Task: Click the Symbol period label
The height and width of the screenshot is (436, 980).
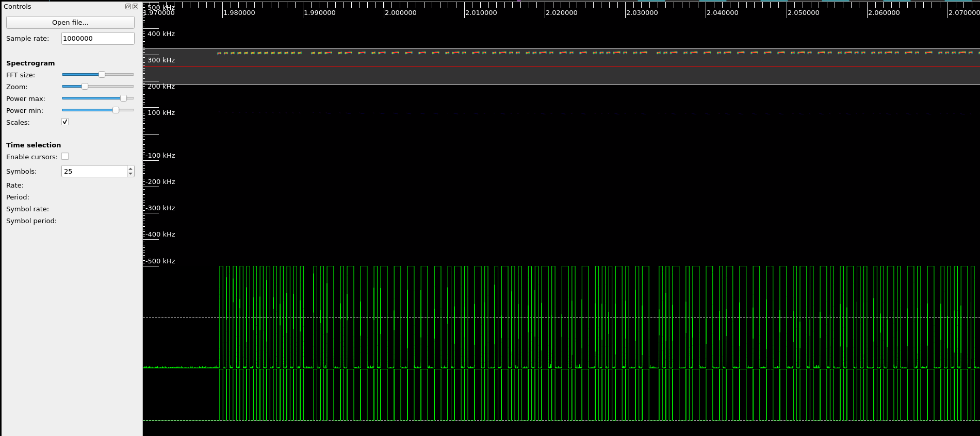Action: click(31, 221)
